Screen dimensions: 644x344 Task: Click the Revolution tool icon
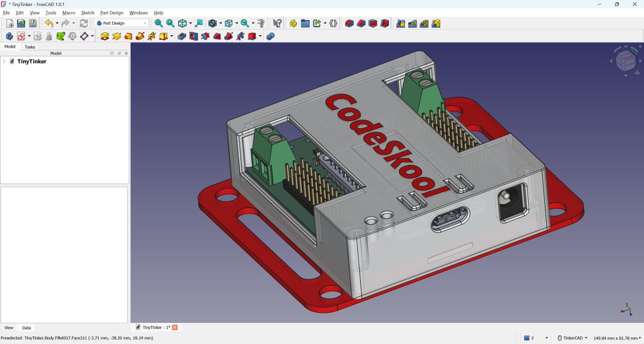click(x=116, y=36)
